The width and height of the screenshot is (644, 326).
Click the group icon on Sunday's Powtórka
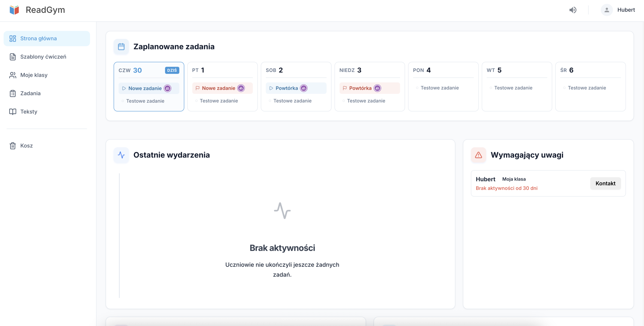click(x=377, y=88)
